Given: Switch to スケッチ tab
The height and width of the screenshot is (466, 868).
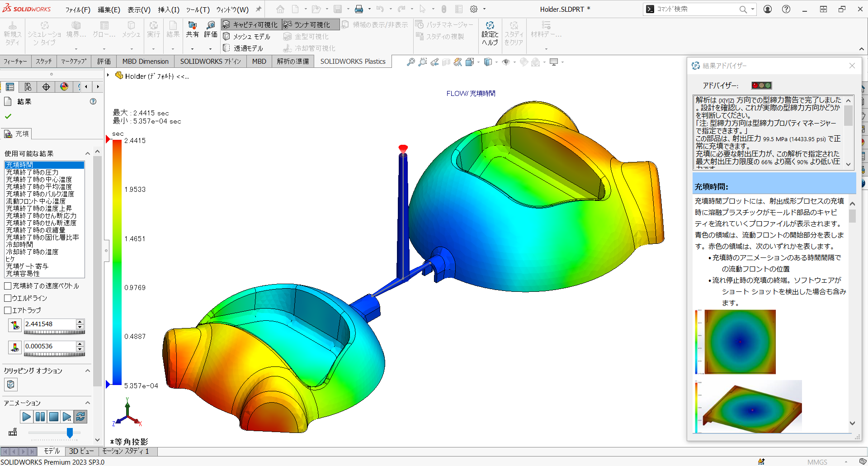Looking at the screenshot, I should click(44, 62).
